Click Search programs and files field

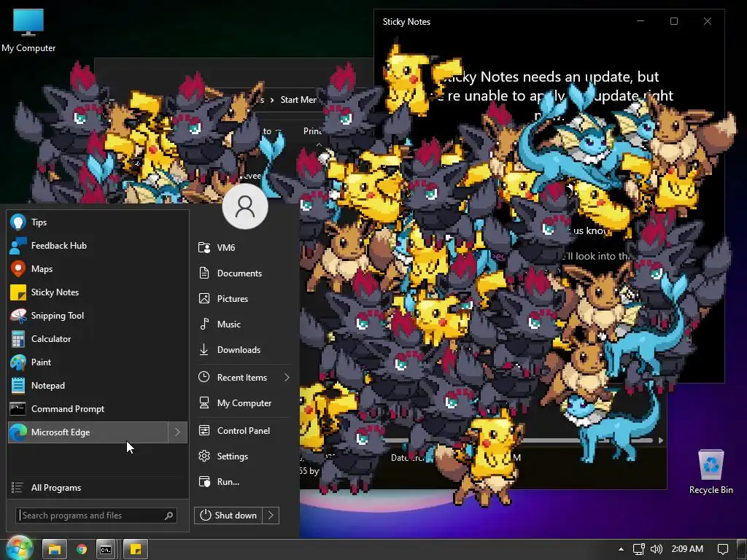coord(96,516)
